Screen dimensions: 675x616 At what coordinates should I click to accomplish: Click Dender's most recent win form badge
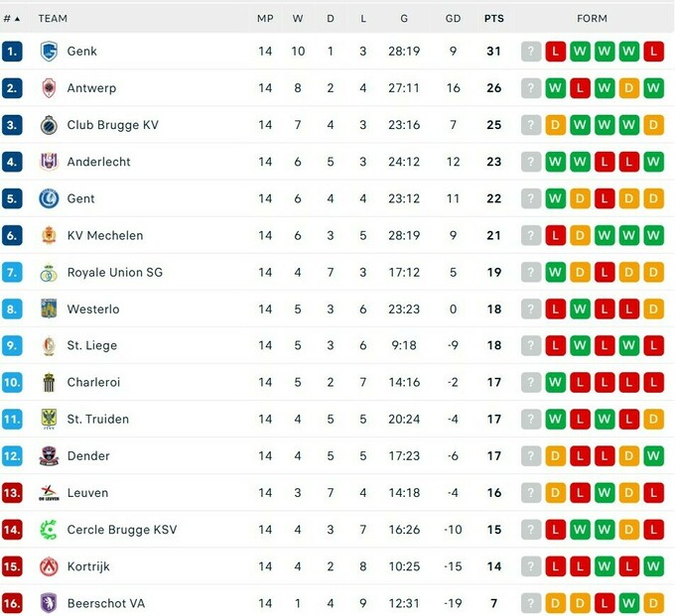[653, 456]
